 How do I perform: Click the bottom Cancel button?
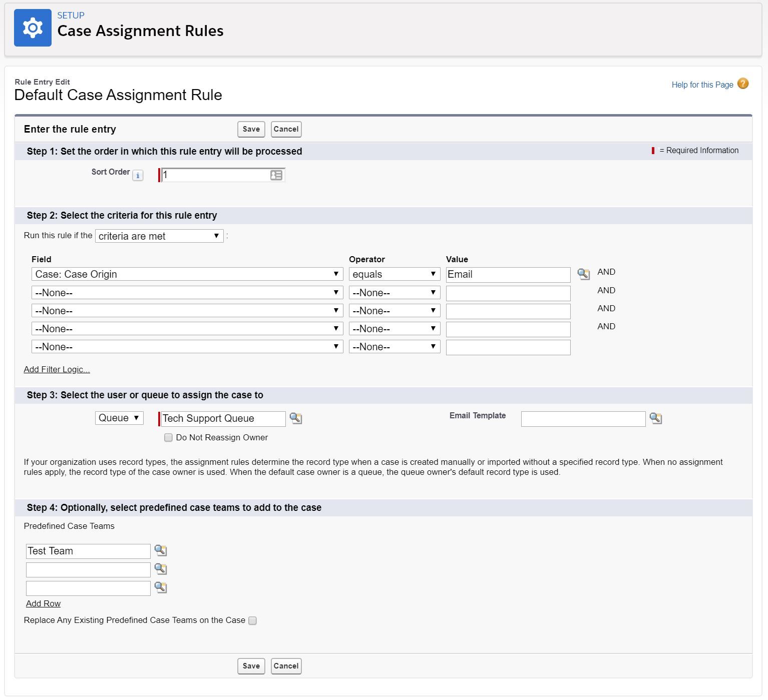click(286, 666)
